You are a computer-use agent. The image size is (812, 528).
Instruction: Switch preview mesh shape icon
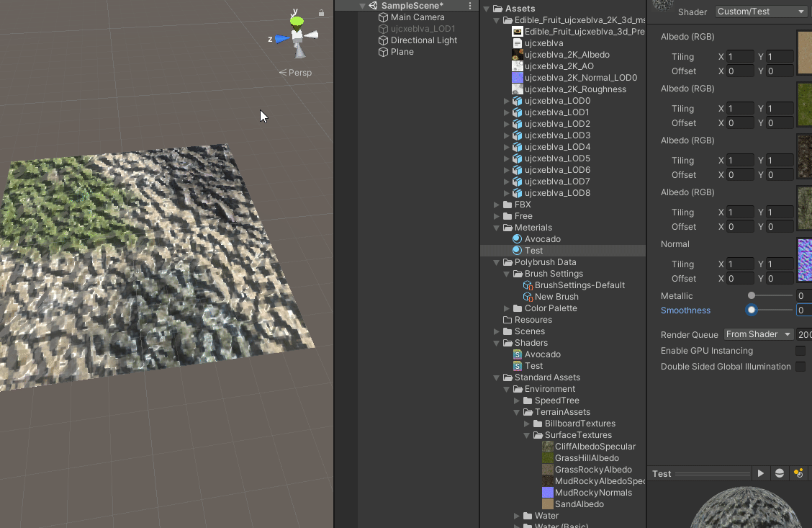(780, 473)
